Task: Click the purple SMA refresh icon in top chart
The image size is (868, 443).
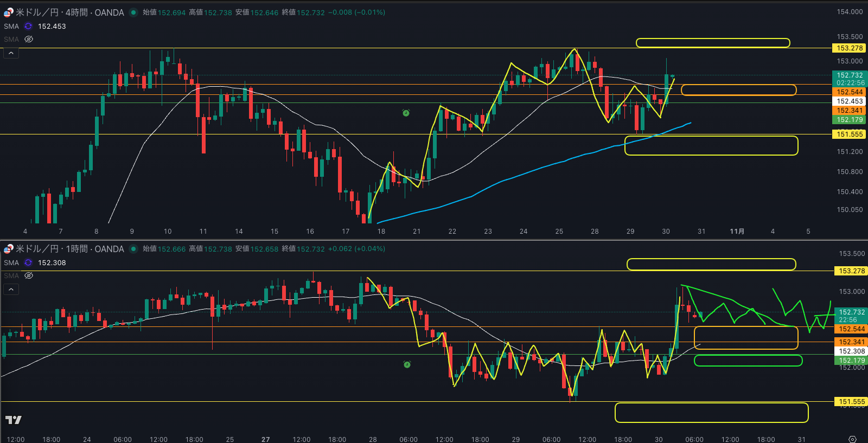Action: pyautogui.click(x=28, y=26)
